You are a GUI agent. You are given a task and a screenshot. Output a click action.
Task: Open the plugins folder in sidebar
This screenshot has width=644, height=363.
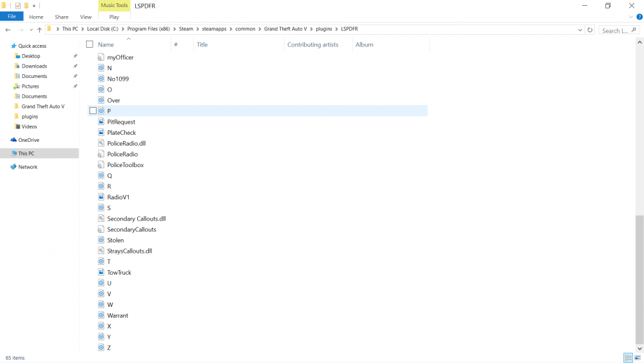(x=30, y=117)
